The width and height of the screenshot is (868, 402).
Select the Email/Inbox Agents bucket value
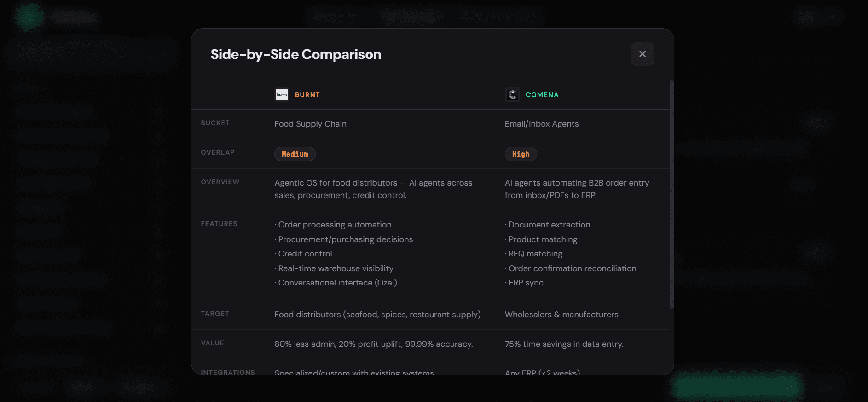pyautogui.click(x=542, y=124)
